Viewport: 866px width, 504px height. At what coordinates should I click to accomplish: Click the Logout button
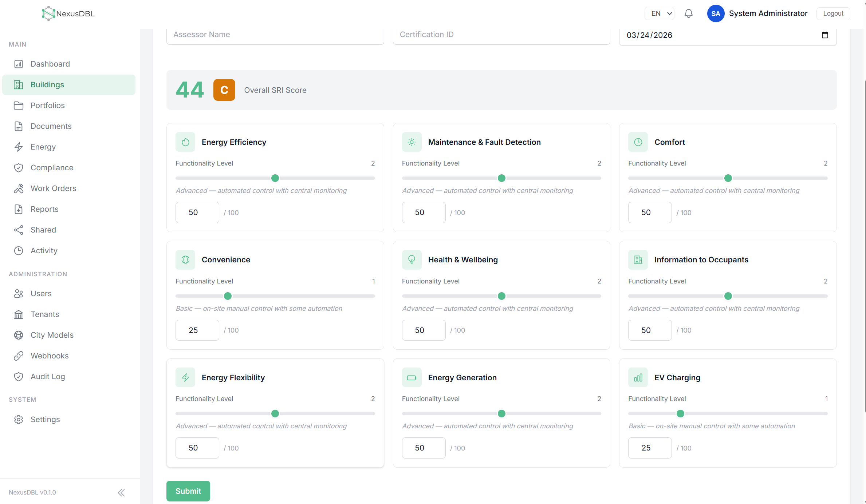(833, 13)
